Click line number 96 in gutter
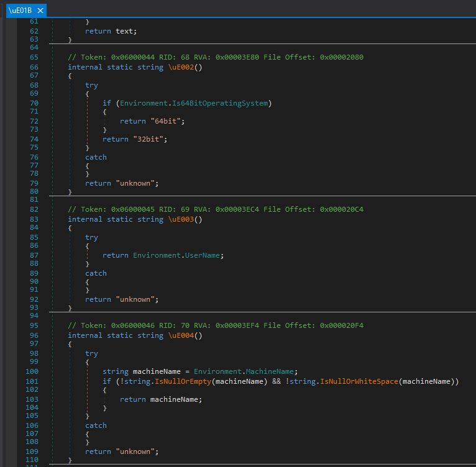Viewport: 476px width, 467px height. (x=34, y=335)
